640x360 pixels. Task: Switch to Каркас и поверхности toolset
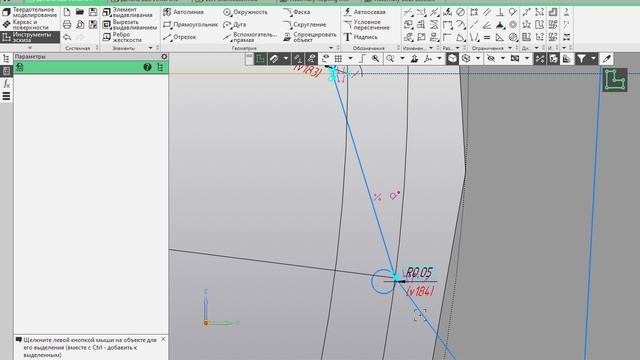pyautogui.click(x=30, y=24)
